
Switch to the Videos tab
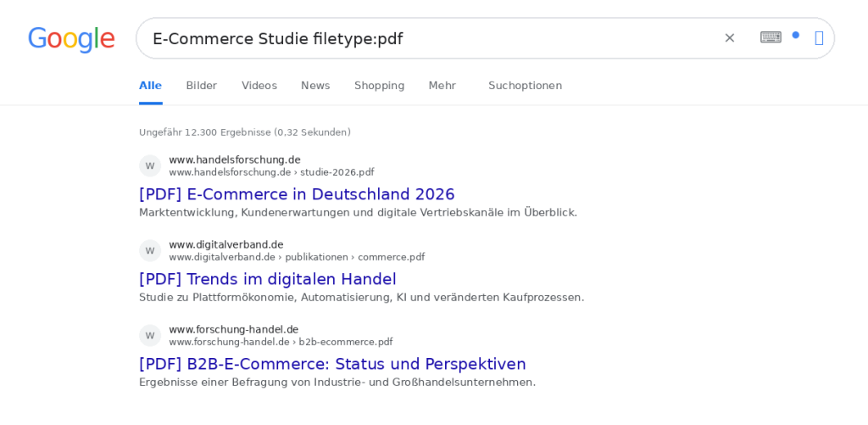(x=259, y=86)
